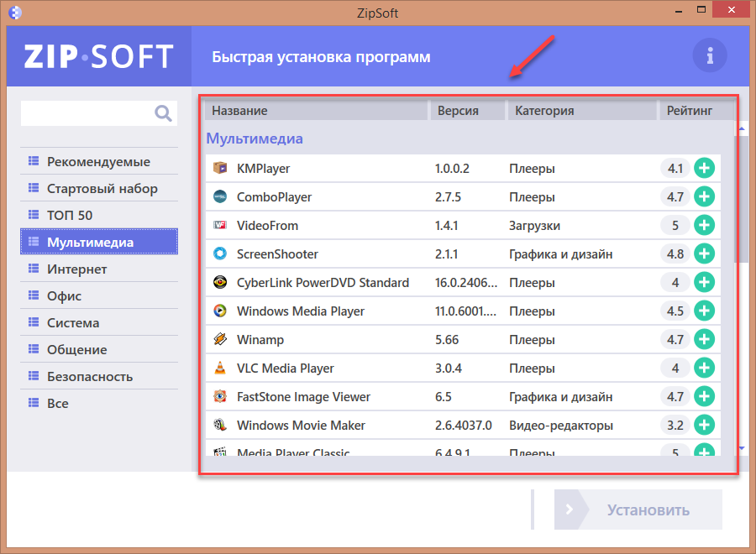Click the VLC cone icon
This screenshot has width=756, height=554.
tap(220, 368)
